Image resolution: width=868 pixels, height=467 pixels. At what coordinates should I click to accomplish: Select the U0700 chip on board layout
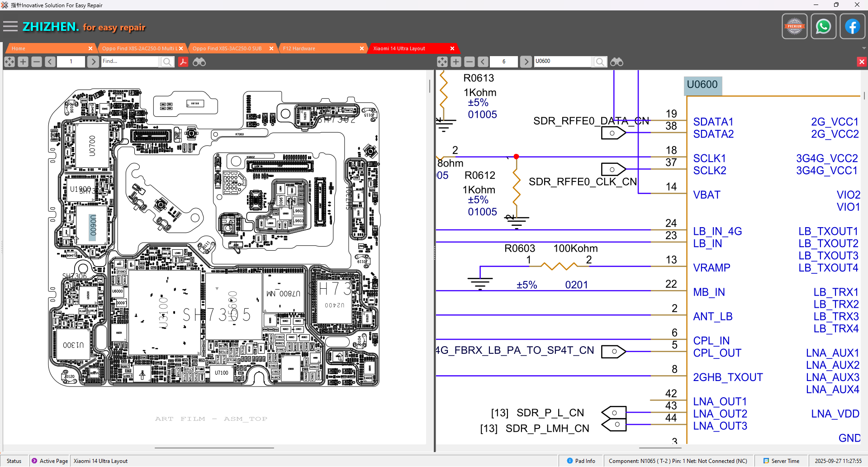92,146
